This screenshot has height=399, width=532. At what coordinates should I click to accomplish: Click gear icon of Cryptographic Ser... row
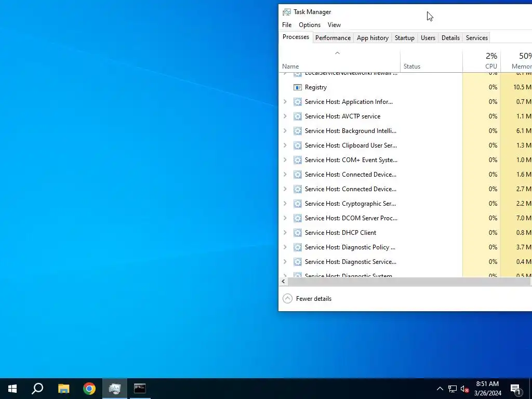click(x=298, y=204)
